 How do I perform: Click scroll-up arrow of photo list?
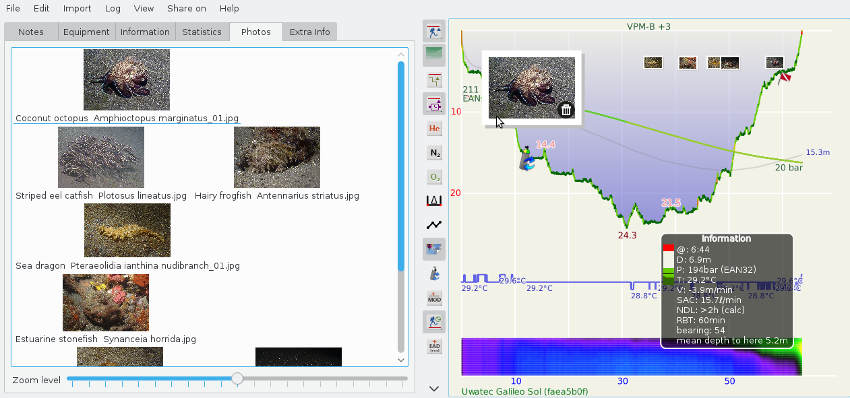[401, 55]
